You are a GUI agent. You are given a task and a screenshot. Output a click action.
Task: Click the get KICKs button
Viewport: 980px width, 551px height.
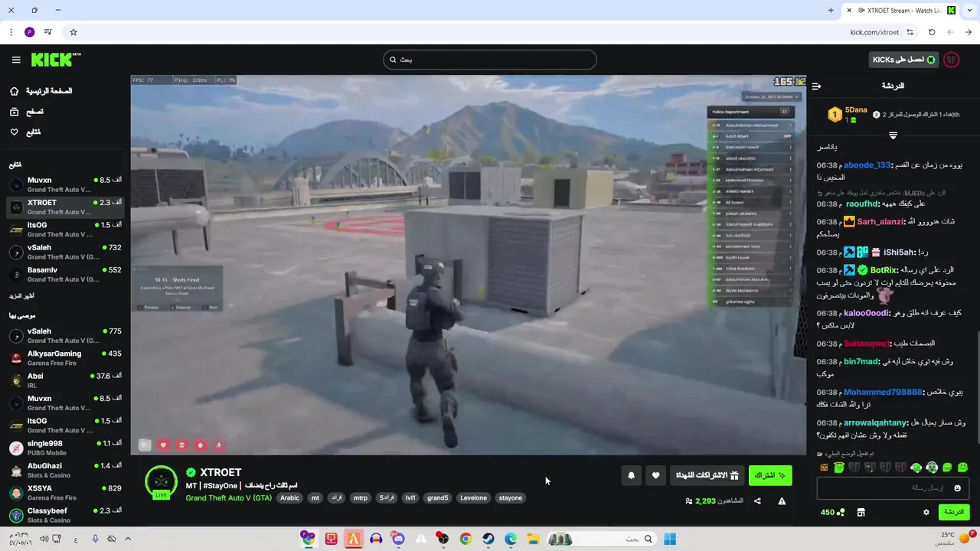coord(903,60)
